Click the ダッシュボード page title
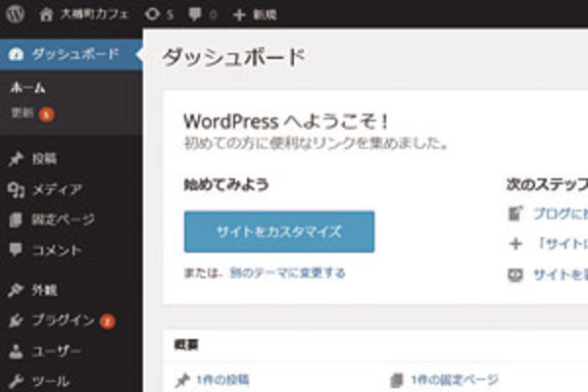588x392 pixels. coord(234,58)
